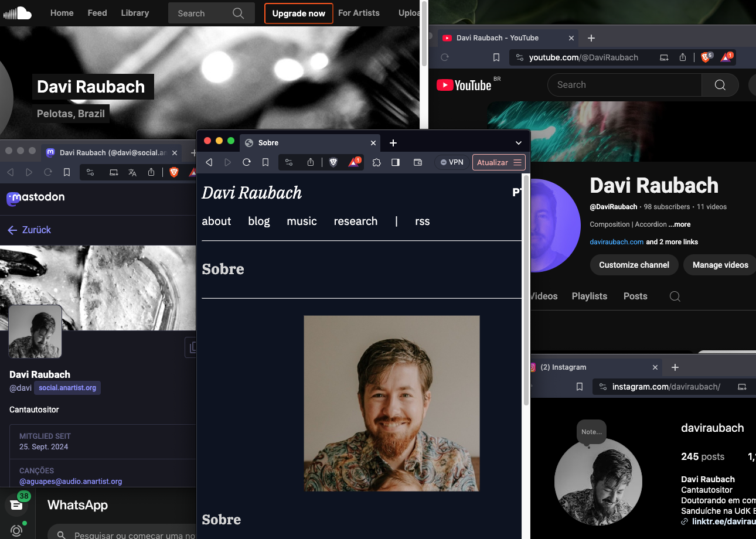The image size is (756, 539).
Task: Expand the YouTube channel description with ...more
Action: click(679, 224)
